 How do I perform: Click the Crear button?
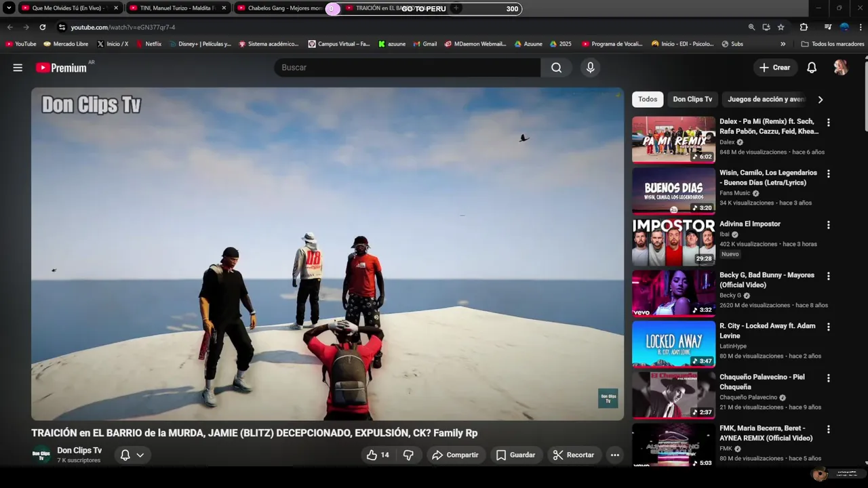pyautogui.click(x=774, y=68)
